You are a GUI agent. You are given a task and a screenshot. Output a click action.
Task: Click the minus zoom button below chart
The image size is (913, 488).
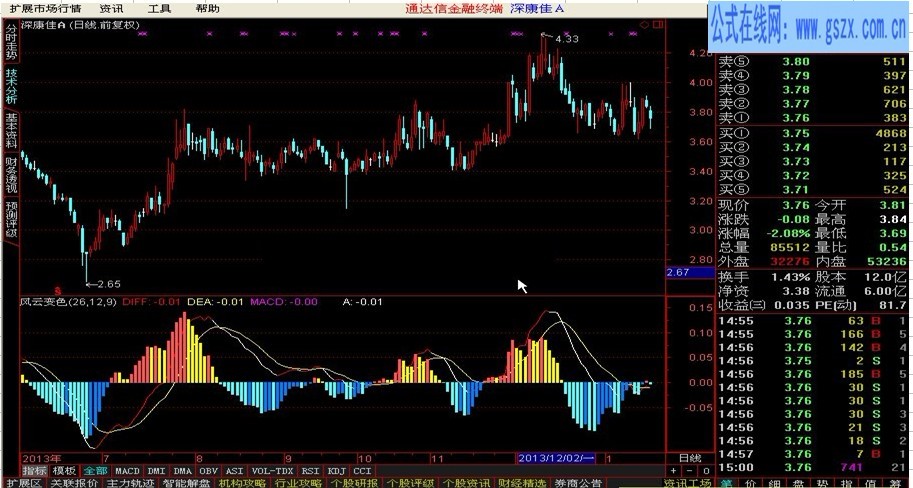[x=689, y=471]
